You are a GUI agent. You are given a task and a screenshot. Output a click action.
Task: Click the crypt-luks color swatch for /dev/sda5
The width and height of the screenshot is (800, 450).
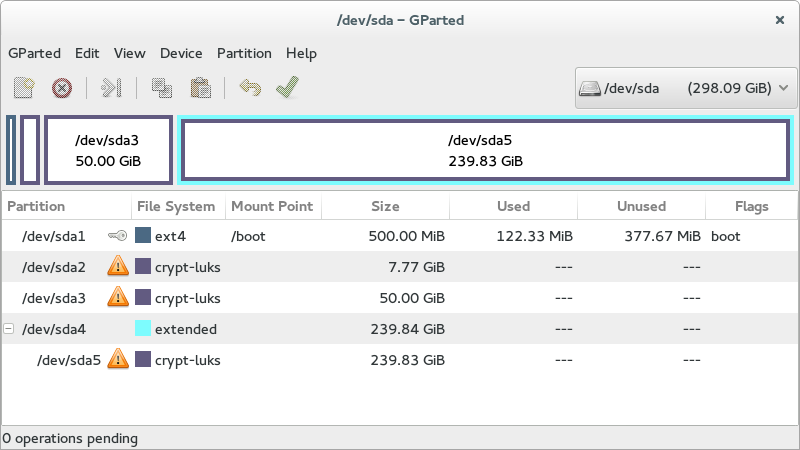click(143, 359)
